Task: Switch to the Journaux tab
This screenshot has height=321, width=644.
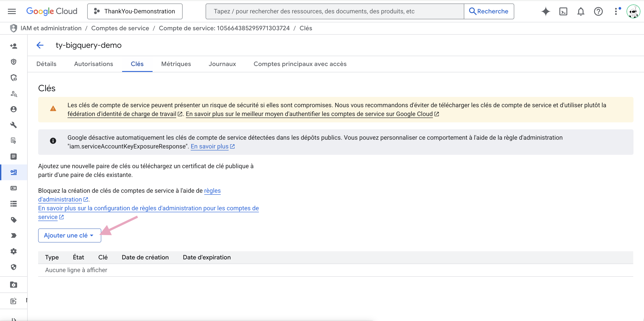Action: coord(222,64)
